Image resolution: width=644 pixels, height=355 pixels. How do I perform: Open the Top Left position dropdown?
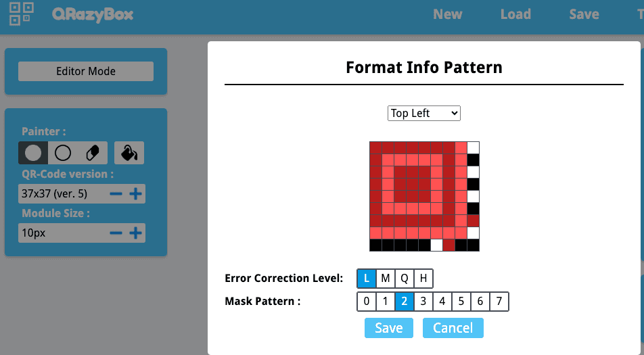[x=424, y=113]
